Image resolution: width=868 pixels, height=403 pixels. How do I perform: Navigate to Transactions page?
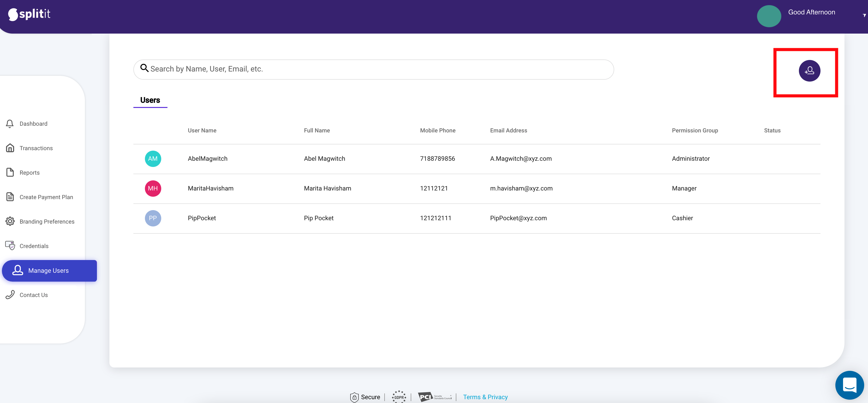[x=36, y=148]
